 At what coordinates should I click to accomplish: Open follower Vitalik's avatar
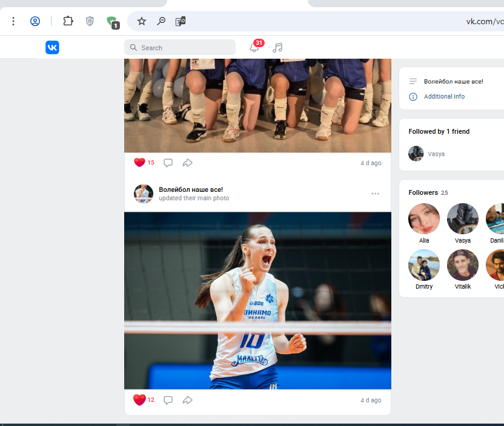(463, 265)
